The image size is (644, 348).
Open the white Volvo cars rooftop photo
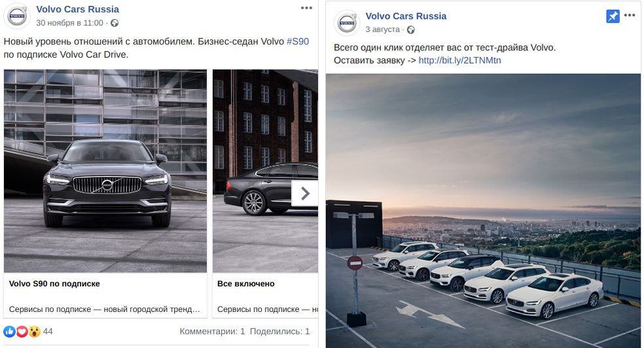(484, 211)
